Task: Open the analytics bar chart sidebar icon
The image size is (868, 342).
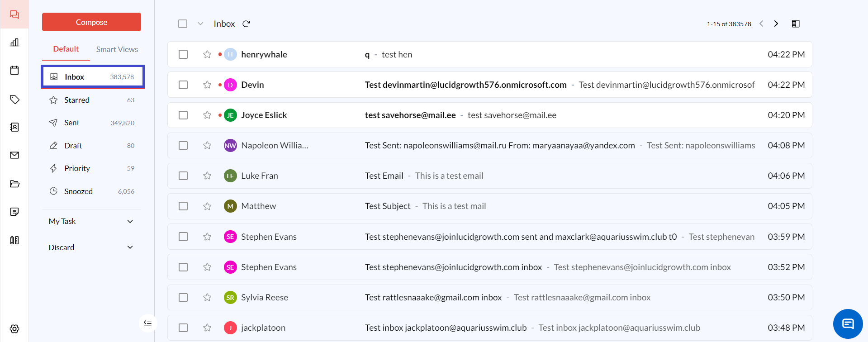Action: point(14,43)
